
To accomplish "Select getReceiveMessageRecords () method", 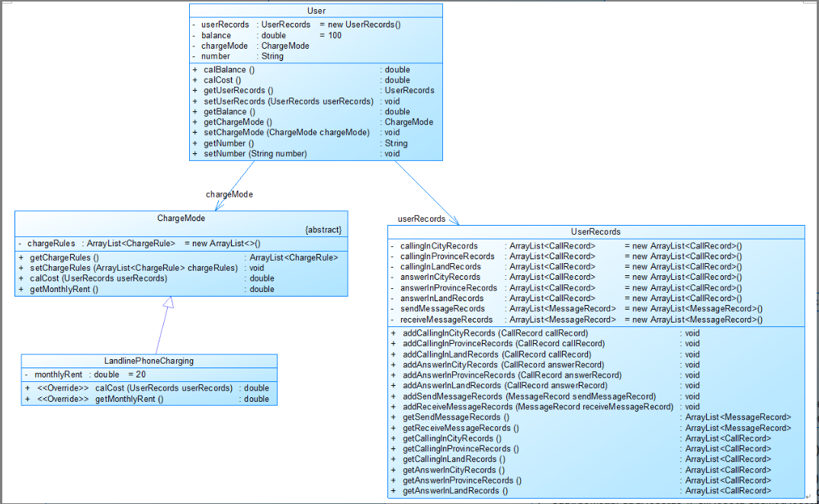I will (591, 429).
